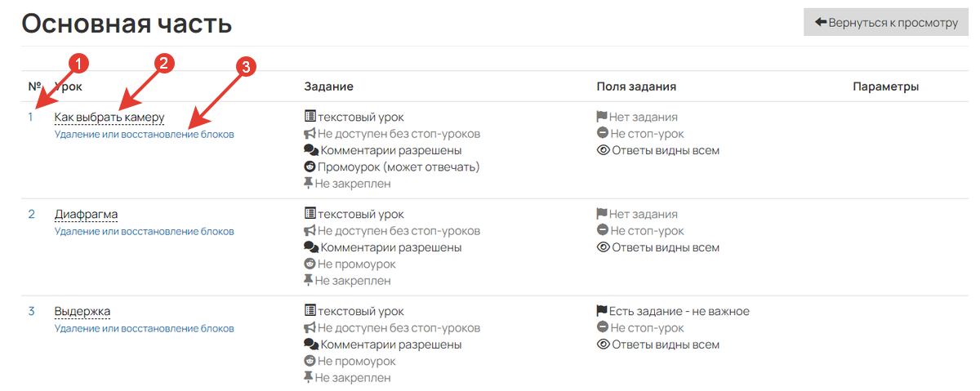Toggle 'текстовый урок' for Как выбрать камеру
The image size is (980, 391).
tap(361, 118)
